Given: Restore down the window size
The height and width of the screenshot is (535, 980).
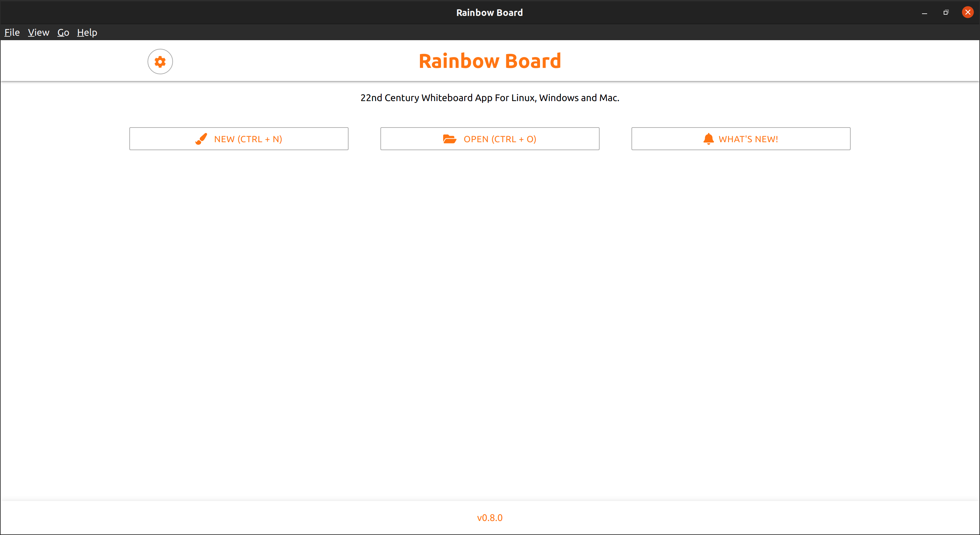Looking at the screenshot, I should click(946, 12).
